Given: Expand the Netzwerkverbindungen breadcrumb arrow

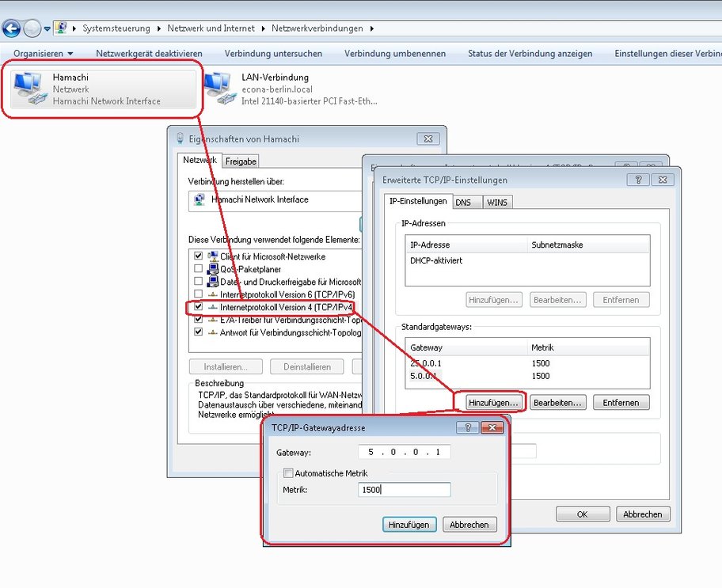Looking at the screenshot, I should click(x=371, y=28).
